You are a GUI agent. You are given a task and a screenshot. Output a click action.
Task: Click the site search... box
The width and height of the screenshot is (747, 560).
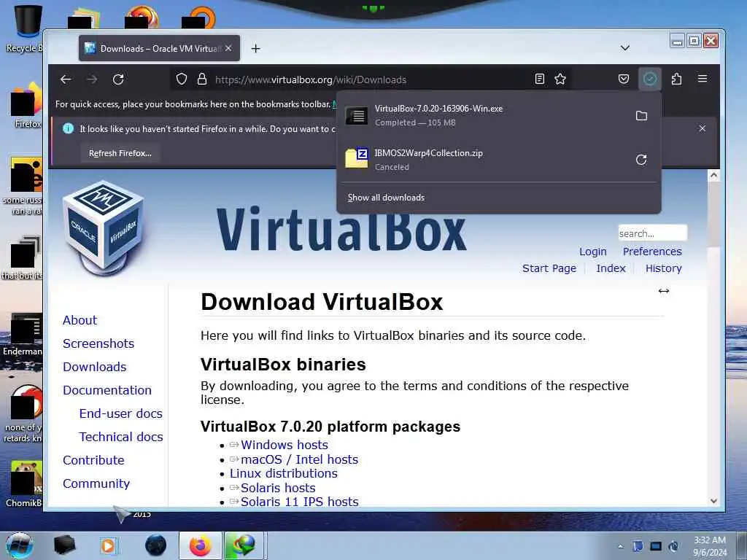(653, 233)
